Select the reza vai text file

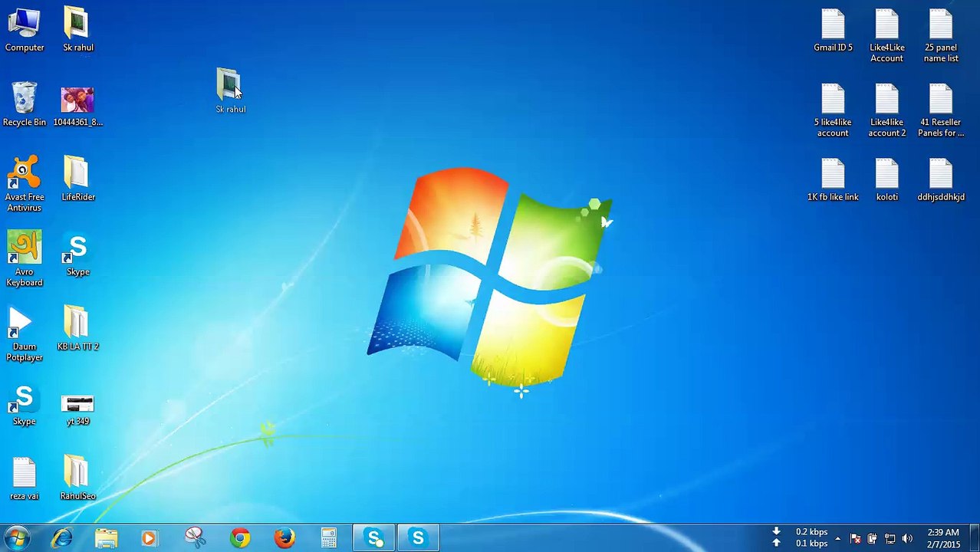coord(25,478)
